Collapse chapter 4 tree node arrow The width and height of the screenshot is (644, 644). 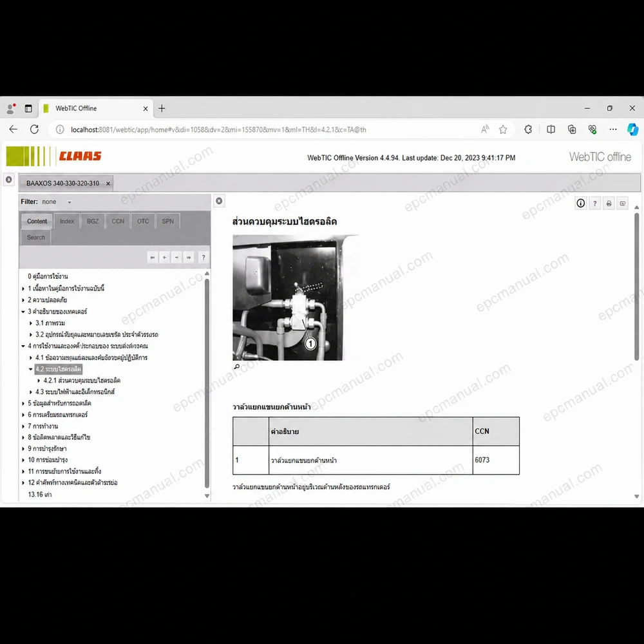pyautogui.click(x=23, y=346)
